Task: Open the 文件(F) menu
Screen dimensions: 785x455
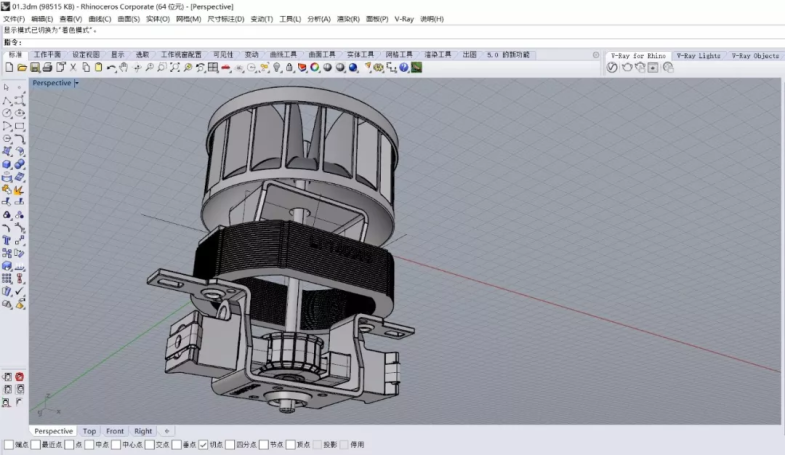Action: (14, 19)
